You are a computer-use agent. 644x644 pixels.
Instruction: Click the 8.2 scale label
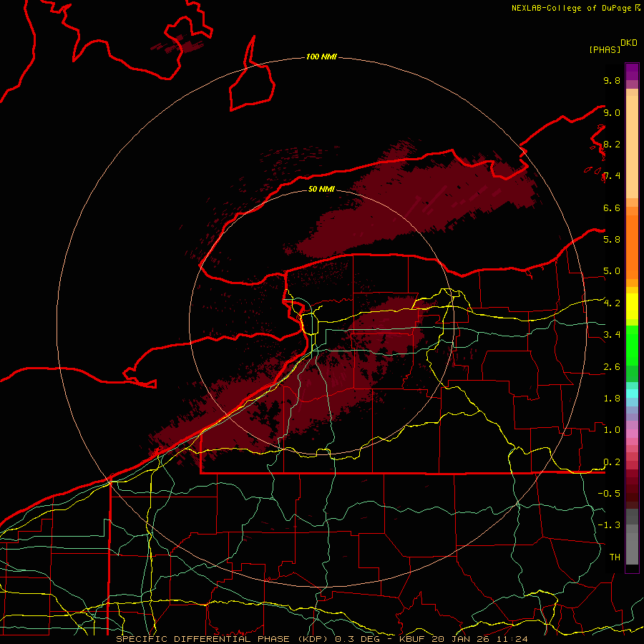[x=612, y=144]
